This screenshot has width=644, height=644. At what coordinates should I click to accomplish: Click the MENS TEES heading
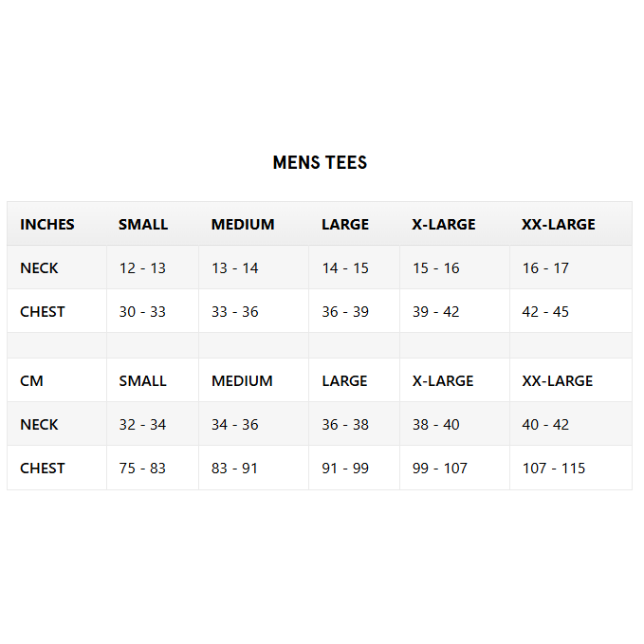320,162
